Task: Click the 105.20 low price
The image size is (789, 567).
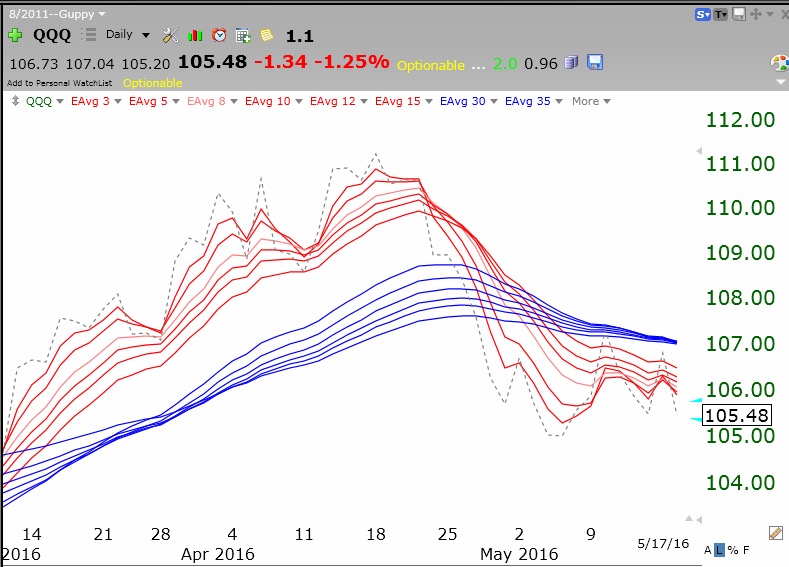Action: click(145, 64)
